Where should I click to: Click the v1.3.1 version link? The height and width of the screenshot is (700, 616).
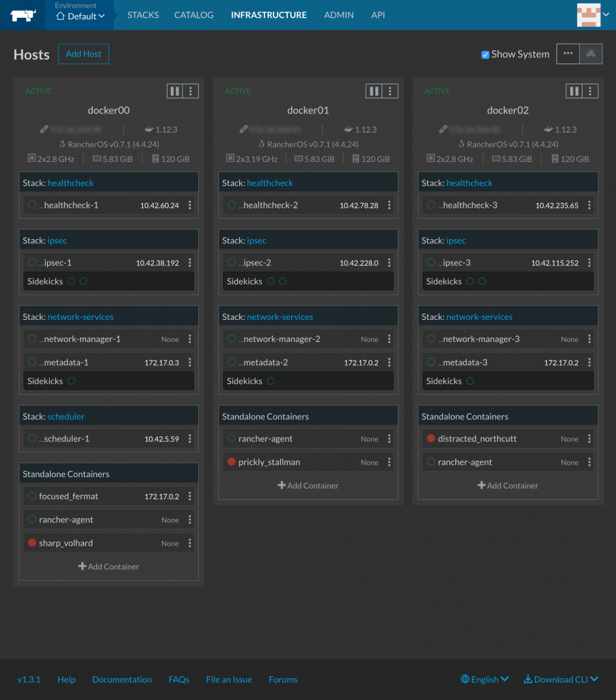(x=29, y=679)
